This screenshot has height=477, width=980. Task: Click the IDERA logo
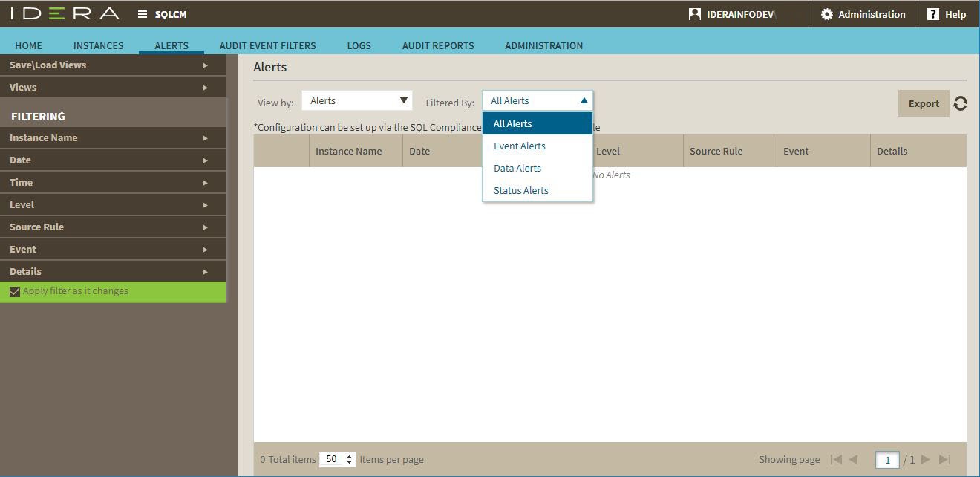(x=65, y=14)
